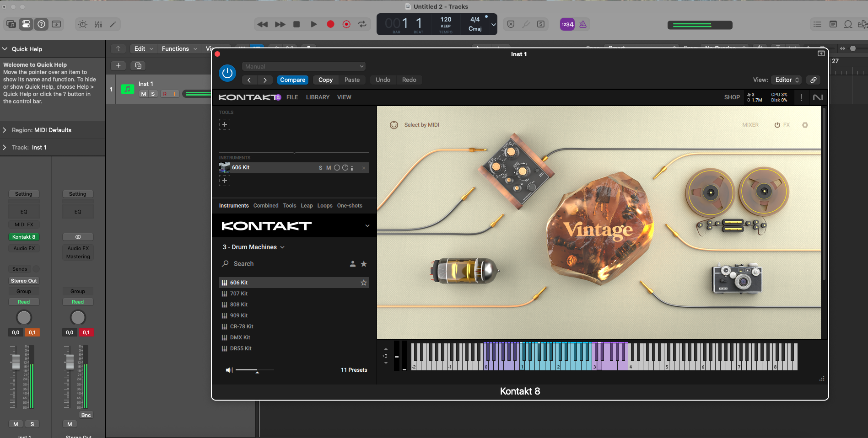Screen dimensions: 868x438
Task: Switch to the Loops tab
Action: tap(325, 206)
